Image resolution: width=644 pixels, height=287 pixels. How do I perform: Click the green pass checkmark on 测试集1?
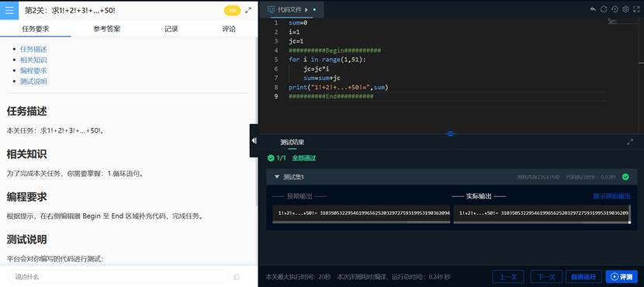point(625,177)
